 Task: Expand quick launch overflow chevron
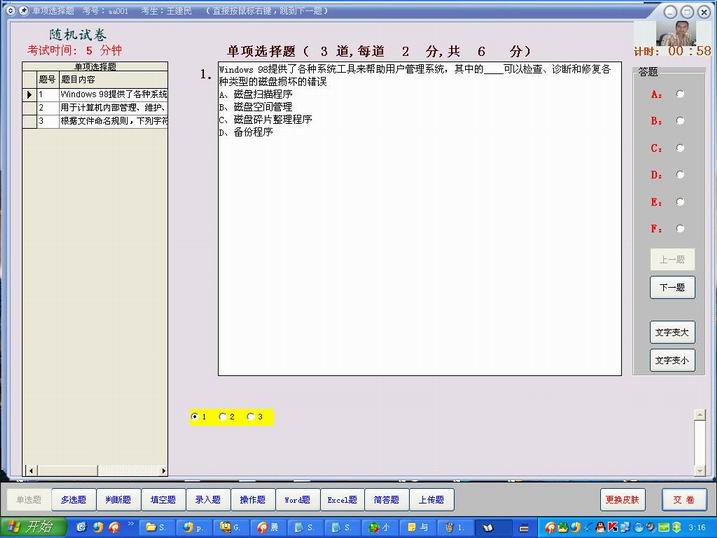tap(130, 524)
